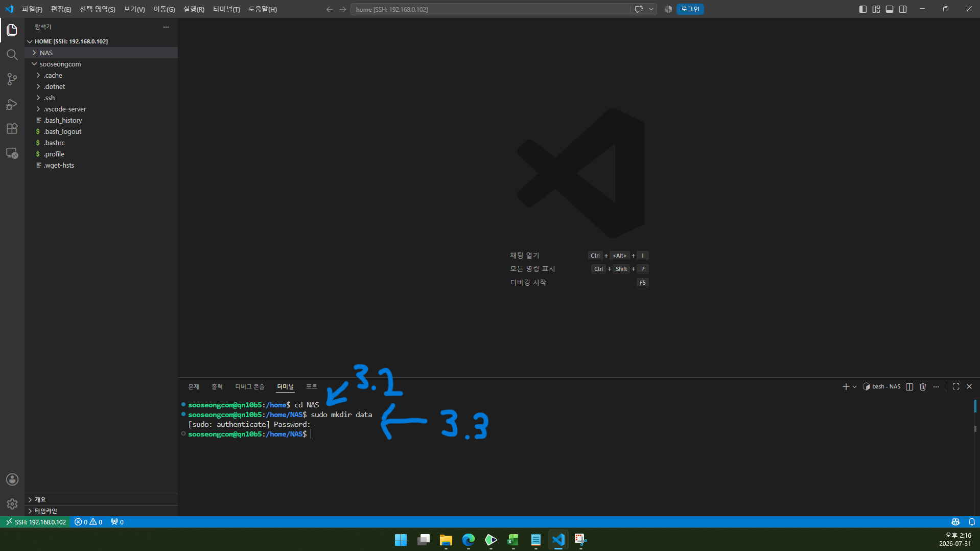Launch Microsoft Edge from taskbar
This screenshot has height=551, width=980.
pos(469,540)
